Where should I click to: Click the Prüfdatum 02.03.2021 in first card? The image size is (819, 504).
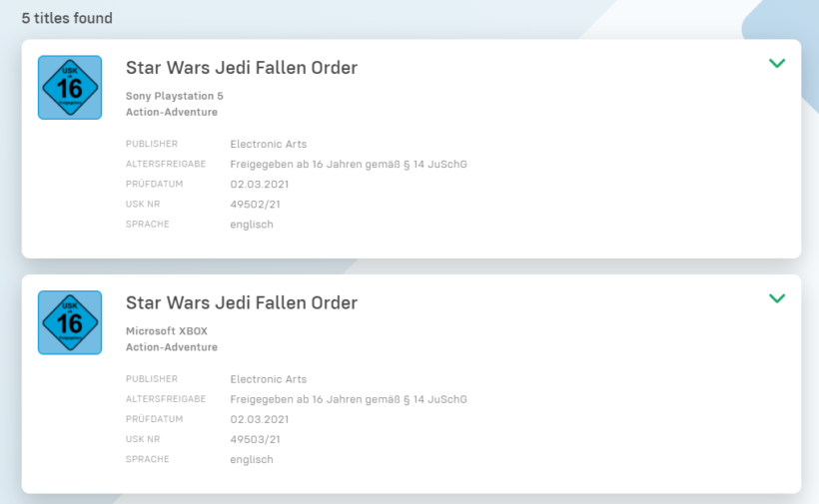(260, 184)
